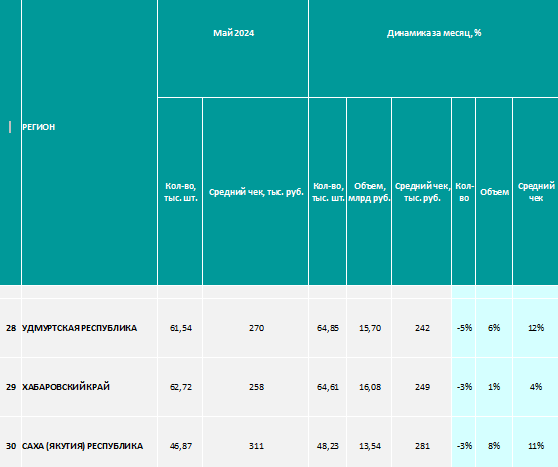Click the percent 'Кол-во' header without units
The image size is (558, 467).
(x=464, y=191)
